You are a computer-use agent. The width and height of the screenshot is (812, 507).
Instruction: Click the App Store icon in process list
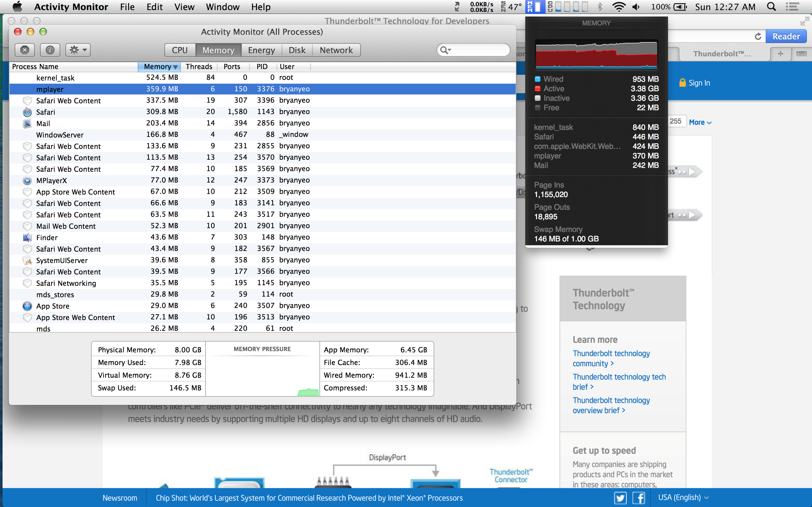(x=27, y=306)
